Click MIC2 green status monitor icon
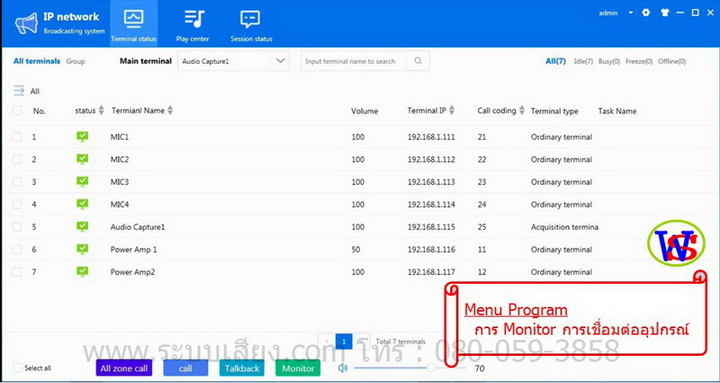 pyautogui.click(x=82, y=159)
